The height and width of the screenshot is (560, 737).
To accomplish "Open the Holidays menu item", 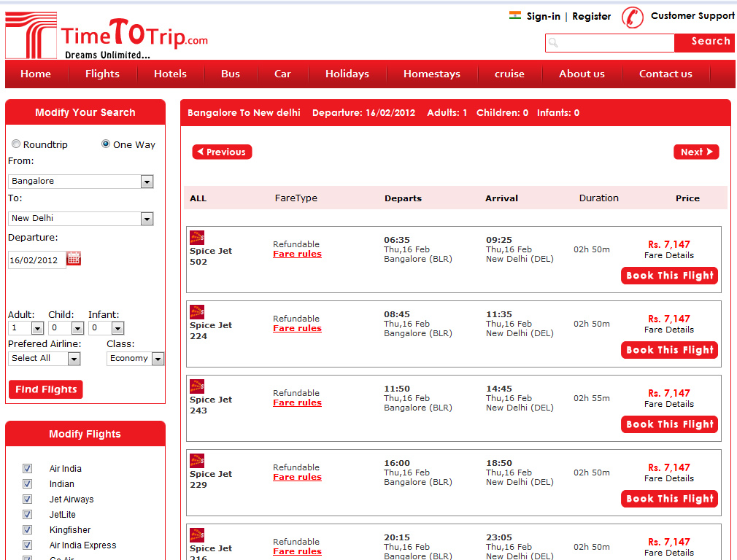I will click(347, 74).
